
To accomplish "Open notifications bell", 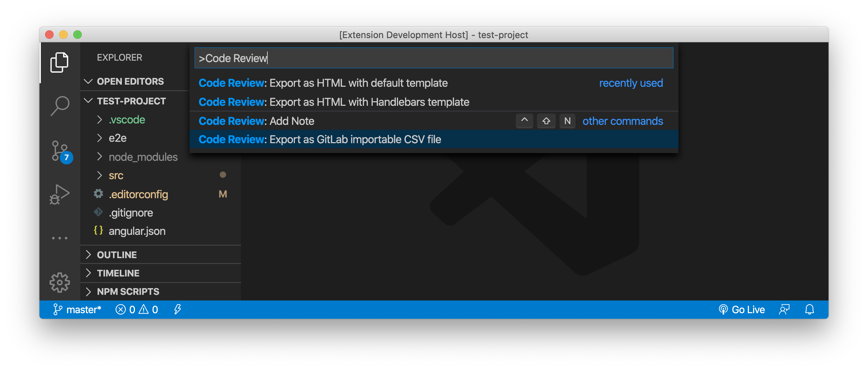I will click(810, 310).
